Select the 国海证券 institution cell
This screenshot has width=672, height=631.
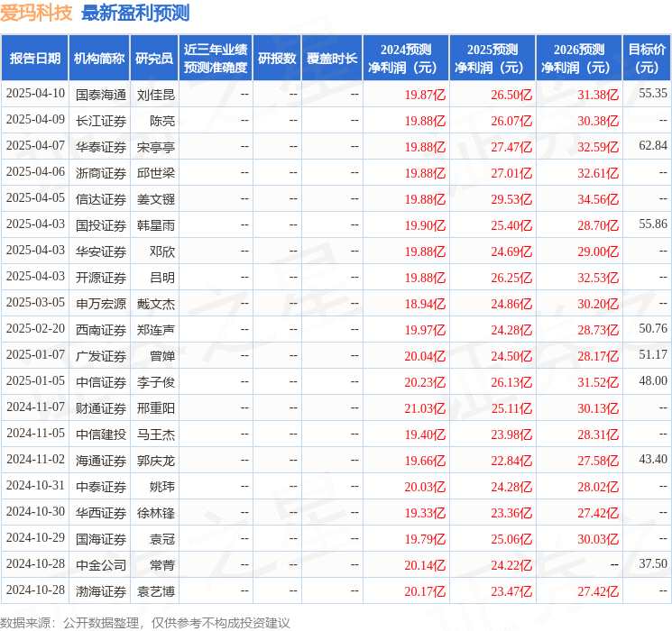click(101, 539)
